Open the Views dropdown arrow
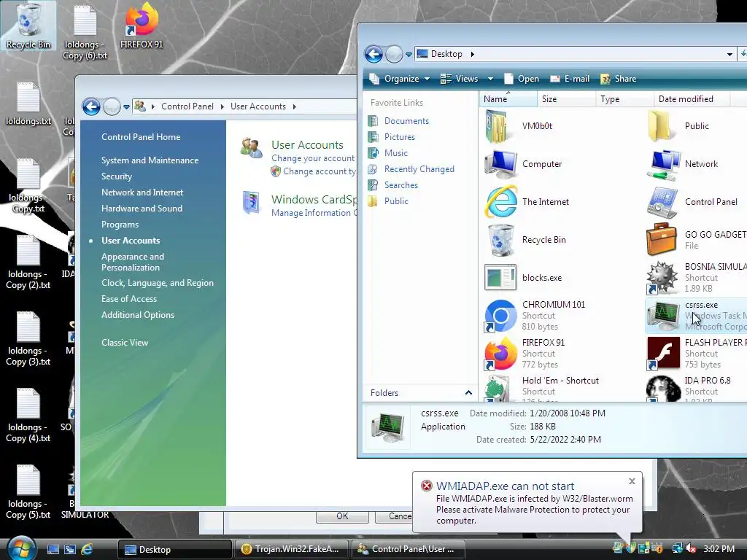Screen dimensions: 747x560 (x=490, y=79)
